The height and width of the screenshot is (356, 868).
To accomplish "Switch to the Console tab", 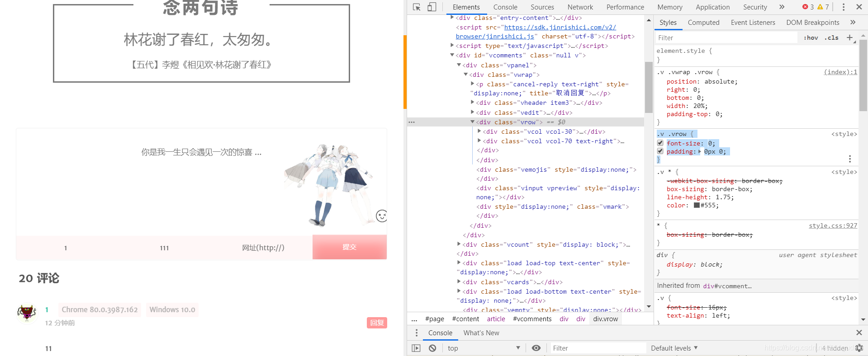I will point(505,7).
